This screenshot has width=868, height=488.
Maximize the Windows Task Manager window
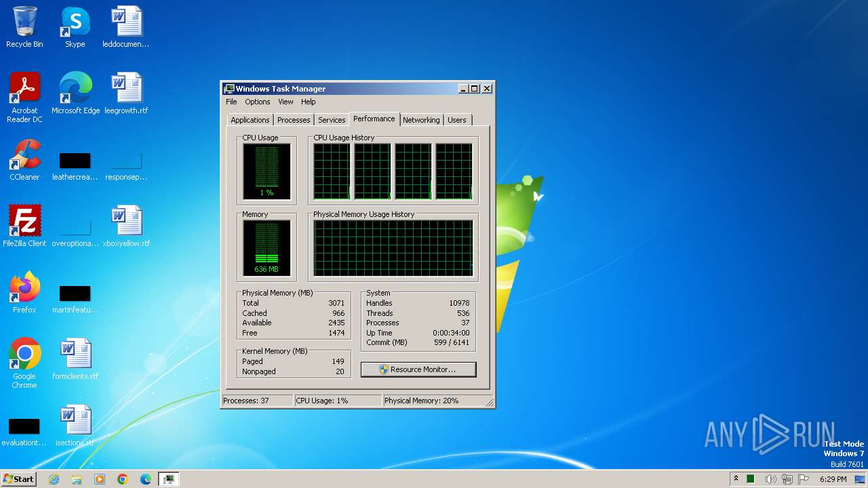coord(475,89)
